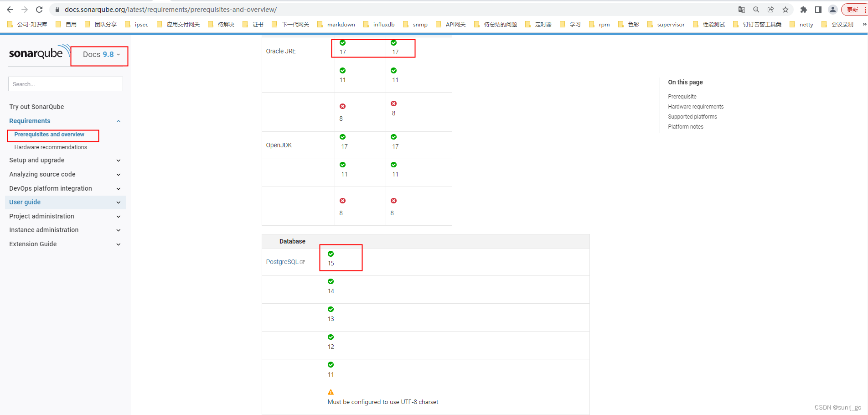Screen dimensions: 868x415
Task: Open the Chrome profile avatar
Action: click(833, 10)
